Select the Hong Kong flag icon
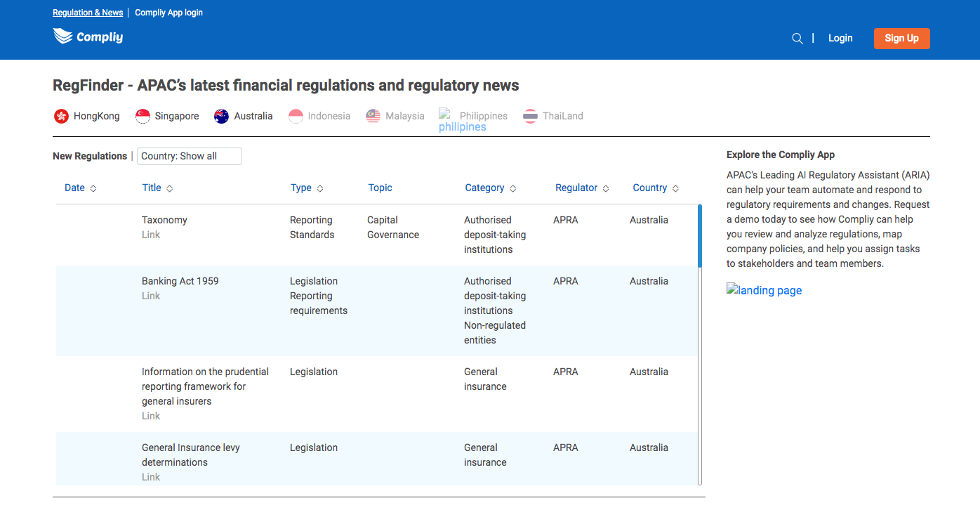The image size is (980, 510). coord(62,116)
